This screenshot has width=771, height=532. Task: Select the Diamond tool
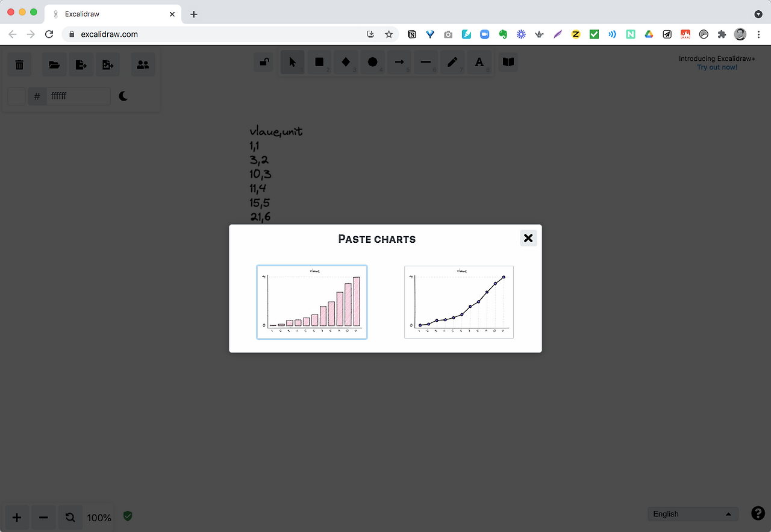(x=346, y=62)
